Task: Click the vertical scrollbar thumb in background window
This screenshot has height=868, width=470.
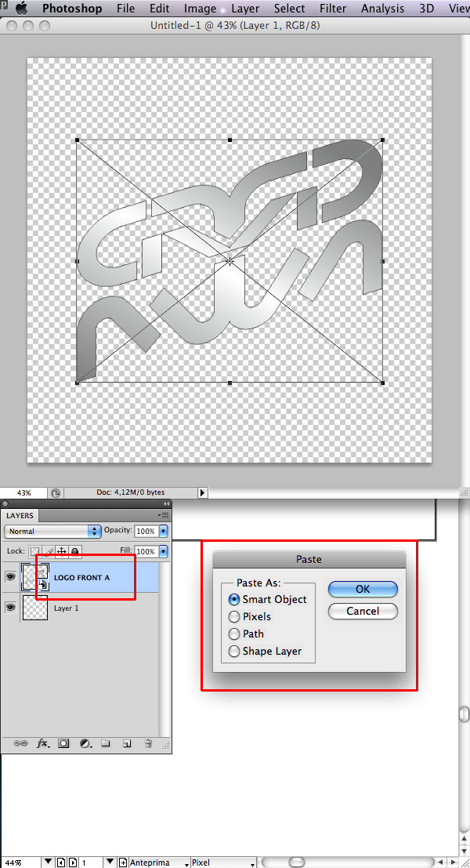Action: [x=465, y=714]
